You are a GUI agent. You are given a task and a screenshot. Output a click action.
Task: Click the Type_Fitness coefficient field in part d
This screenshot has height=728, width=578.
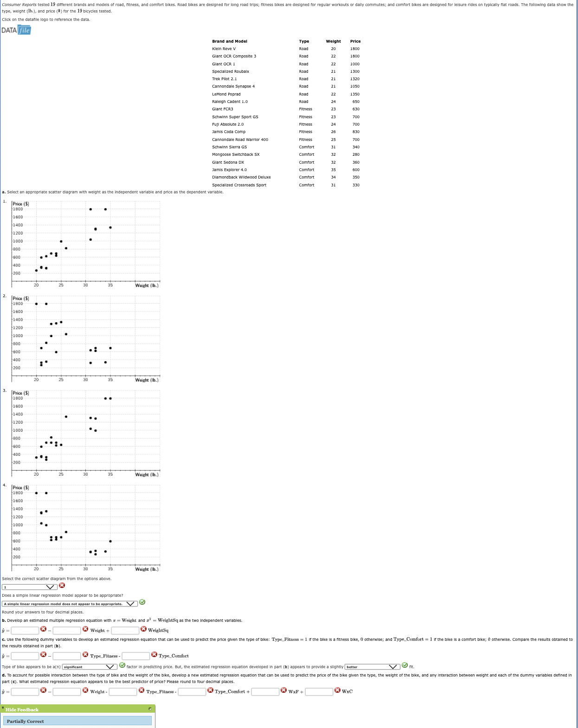tap(123, 692)
